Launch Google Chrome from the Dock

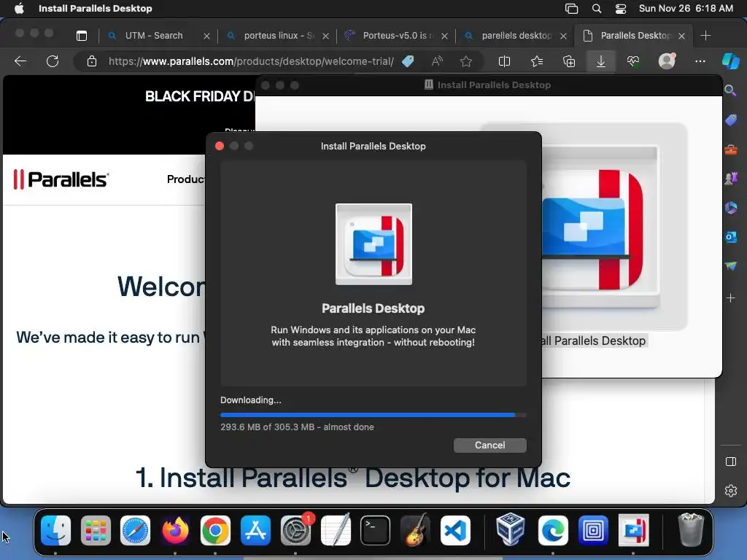coord(215,531)
